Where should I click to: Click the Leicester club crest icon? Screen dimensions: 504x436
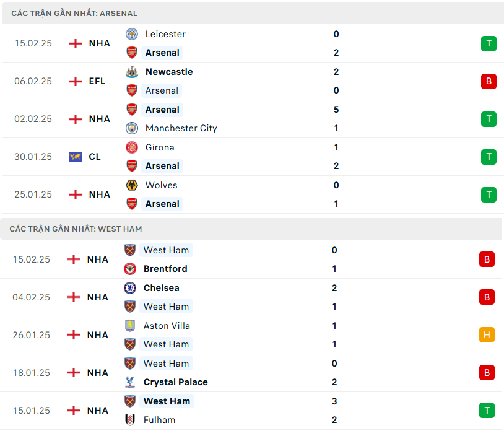click(x=132, y=34)
